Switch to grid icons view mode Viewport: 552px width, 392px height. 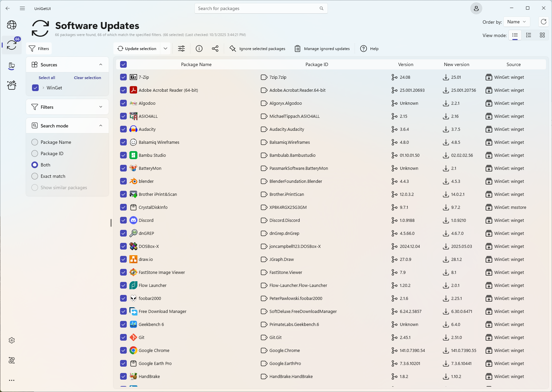point(542,35)
